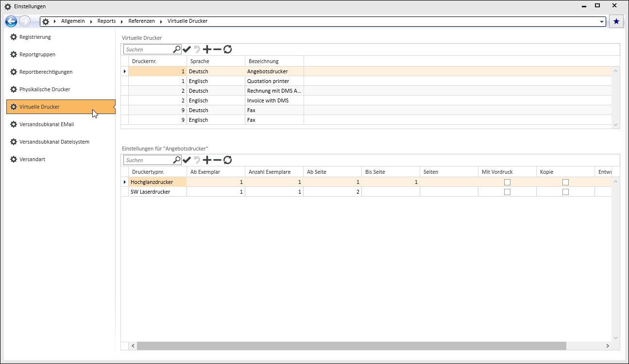Toggle Mit Vordruck for SW Laserdrucker

(x=507, y=192)
